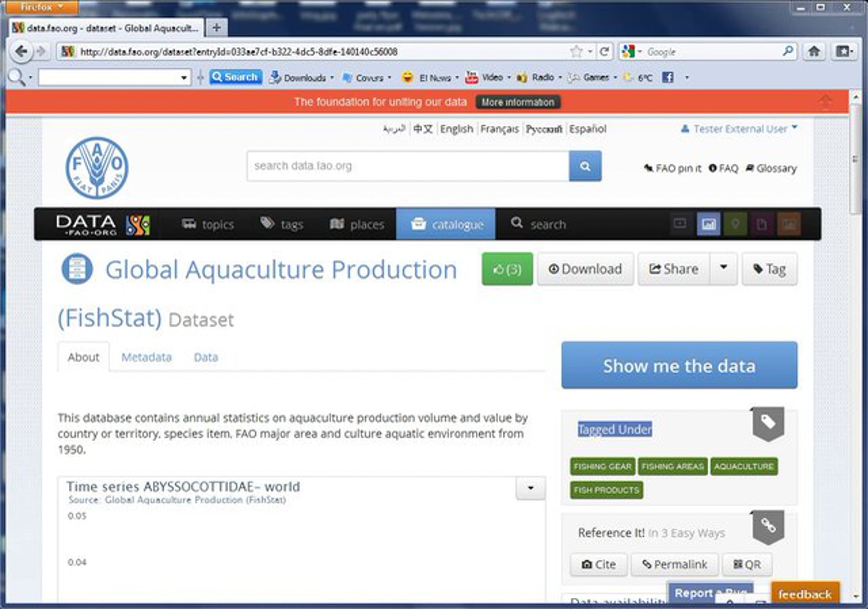Click the green like (3) button
Image resolution: width=868 pixels, height=609 pixels.
click(507, 269)
